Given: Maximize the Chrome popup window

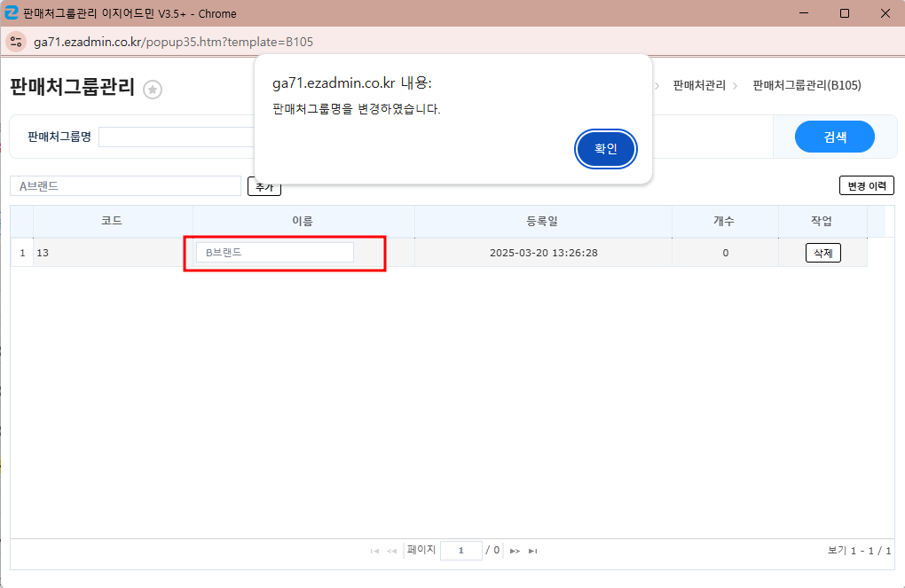Looking at the screenshot, I should point(844,13).
